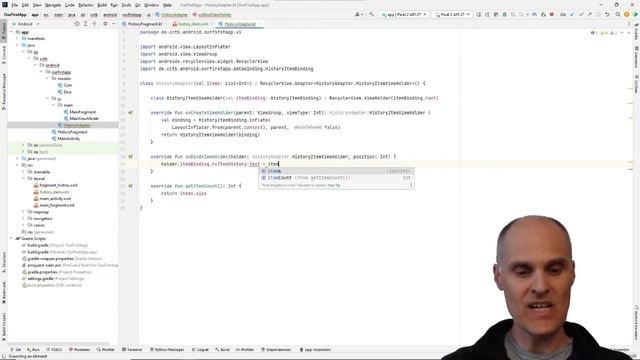Collapse the layout folder node
640x360 pixels.
(24, 178)
